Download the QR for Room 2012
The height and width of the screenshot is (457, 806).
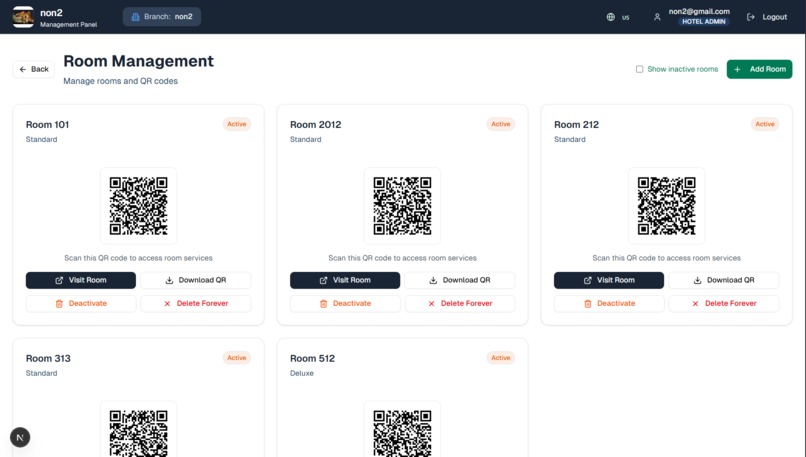[x=460, y=280]
